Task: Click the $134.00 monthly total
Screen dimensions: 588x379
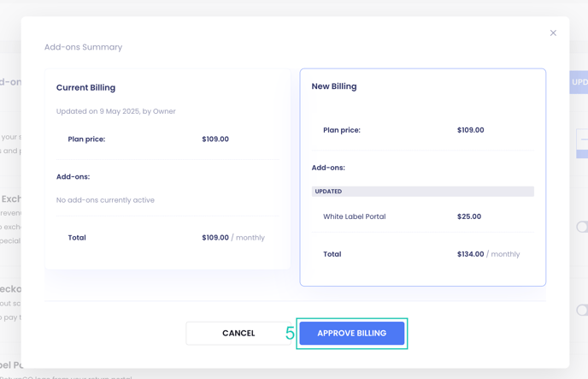Action: pyautogui.click(x=488, y=254)
